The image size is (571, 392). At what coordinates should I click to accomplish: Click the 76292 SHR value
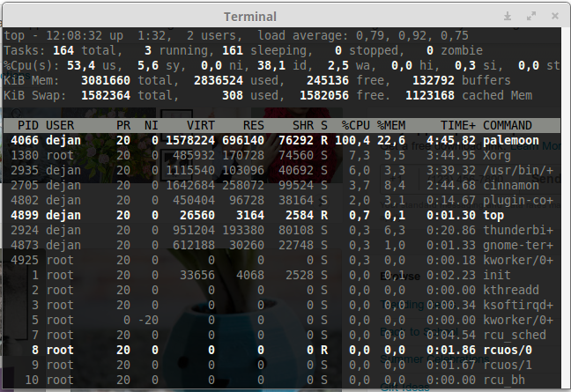tap(296, 140)
